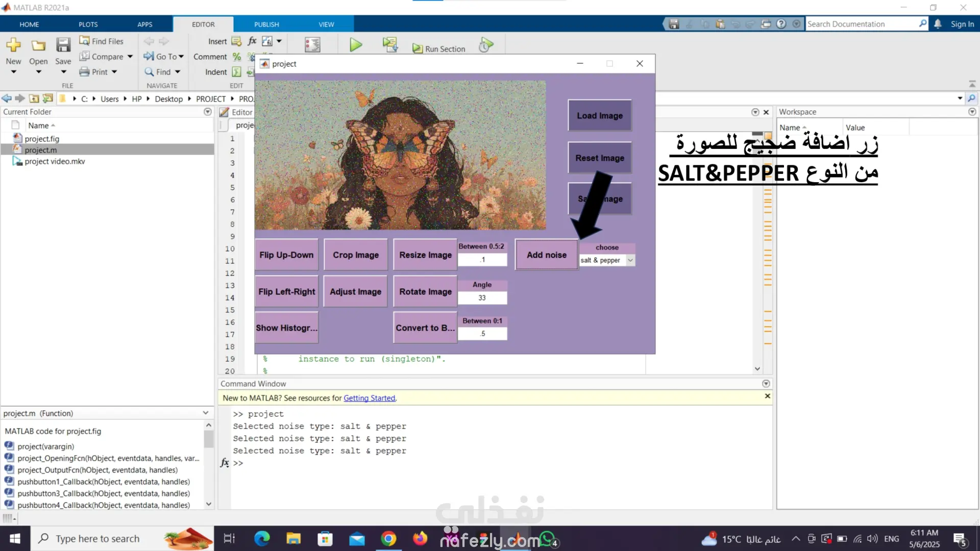Click the Open folder icon
The width and height of the screenshot is (980, 551).
click(38, 45)
